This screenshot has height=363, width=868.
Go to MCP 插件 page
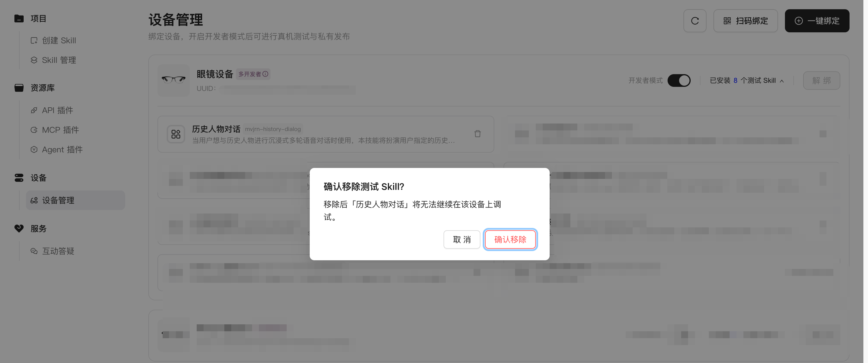click(x=60, y=130)
